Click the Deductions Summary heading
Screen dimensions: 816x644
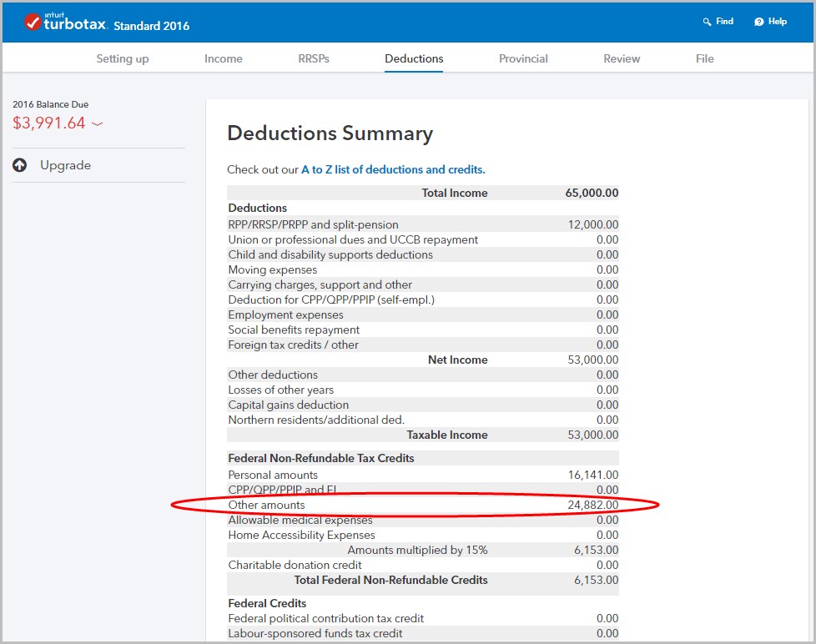(x=330, y=133)
